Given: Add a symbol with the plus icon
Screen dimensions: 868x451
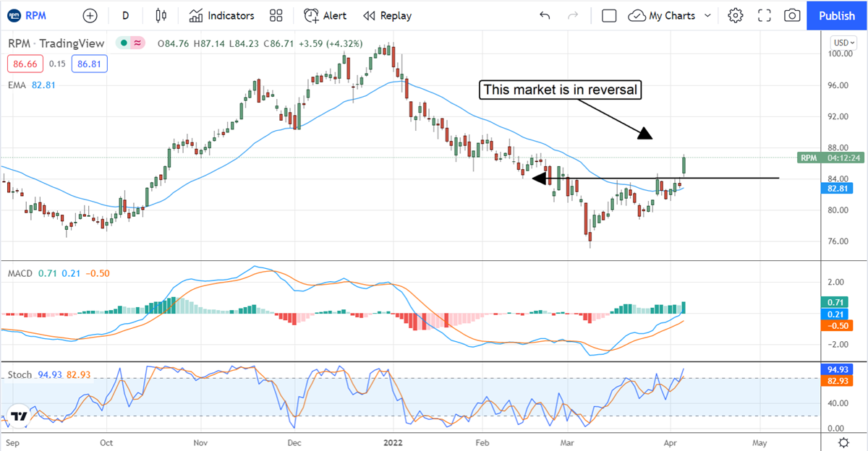Looking at the screenshot, I should [90, 15].
